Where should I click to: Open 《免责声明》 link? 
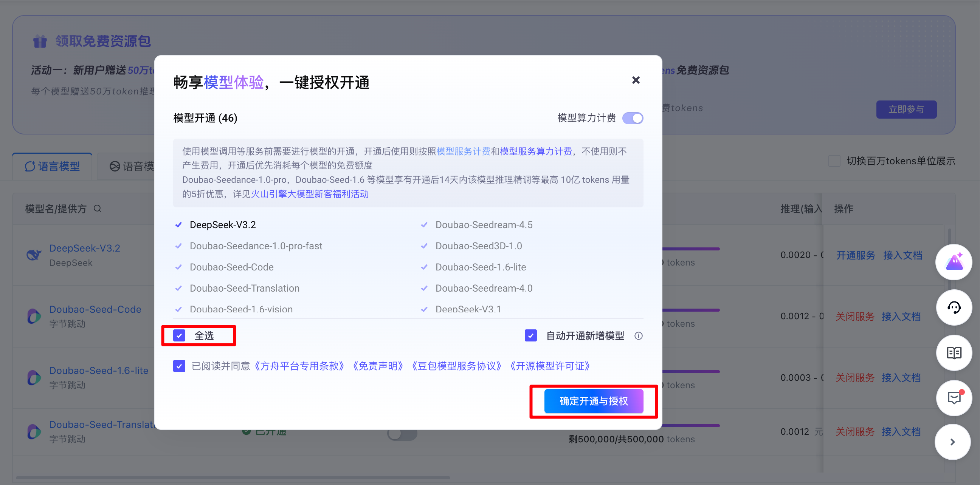coord(377,366)
